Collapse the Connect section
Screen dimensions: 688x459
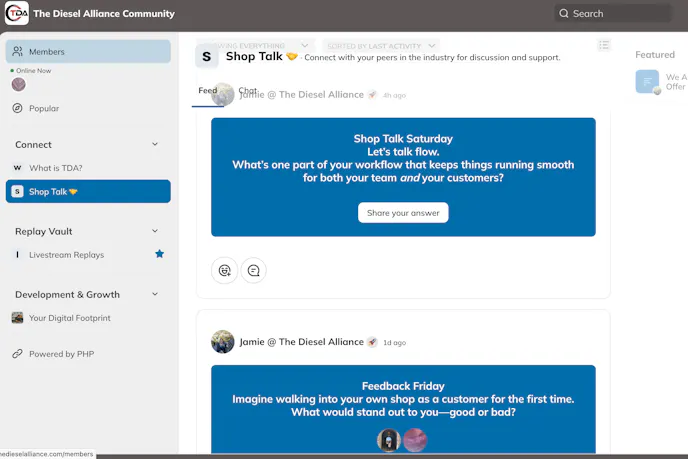pos(155,144)
